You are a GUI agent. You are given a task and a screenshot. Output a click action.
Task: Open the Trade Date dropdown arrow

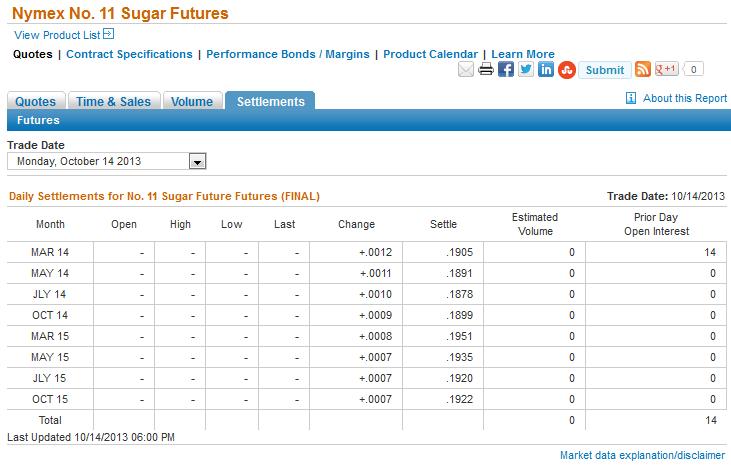coord(197,161)
